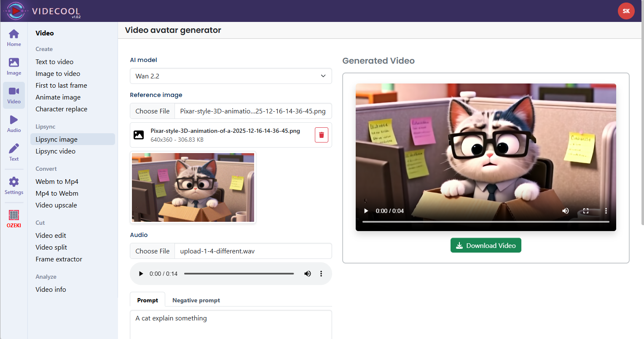The height and width of the screenshot is (339, 644).
Task: Open audio player more options menu
Action: pos(321,274)
